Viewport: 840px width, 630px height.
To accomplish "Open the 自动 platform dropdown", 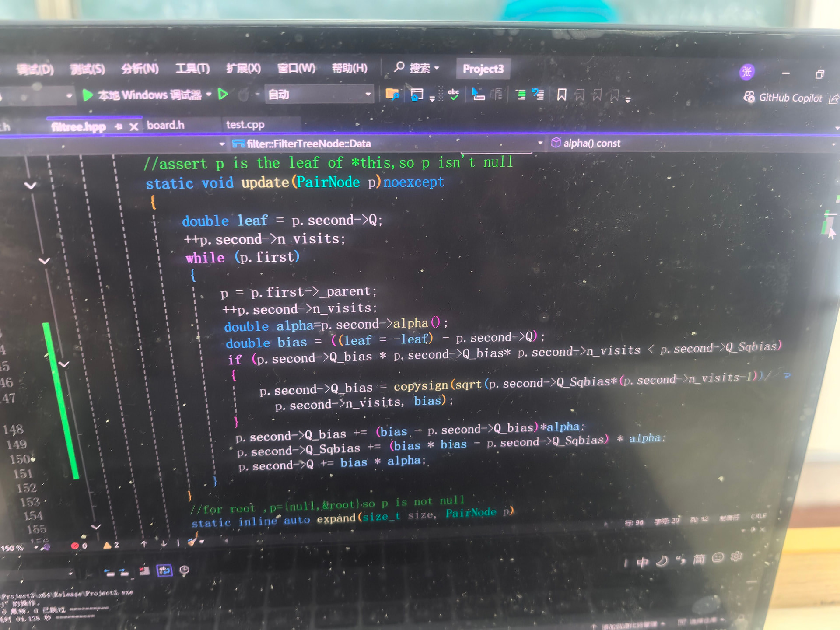I will tap(319, 94).
